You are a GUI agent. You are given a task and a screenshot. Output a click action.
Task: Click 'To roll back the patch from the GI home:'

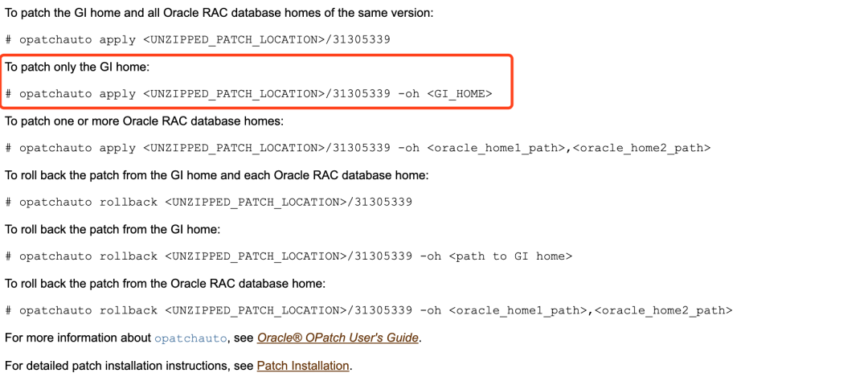point(113,230)
